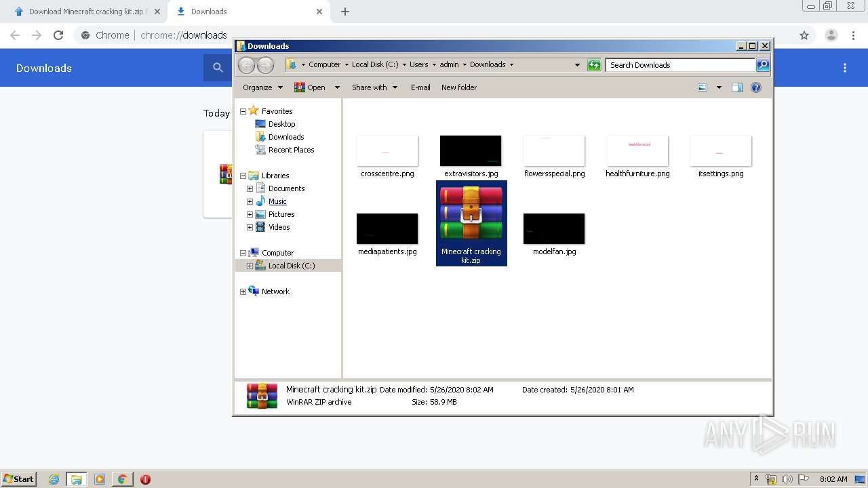Click Computer in the address breadcrumb
The width and height of the screenshot is (868, 488).
pyautogui.click(x=324, y=64)
